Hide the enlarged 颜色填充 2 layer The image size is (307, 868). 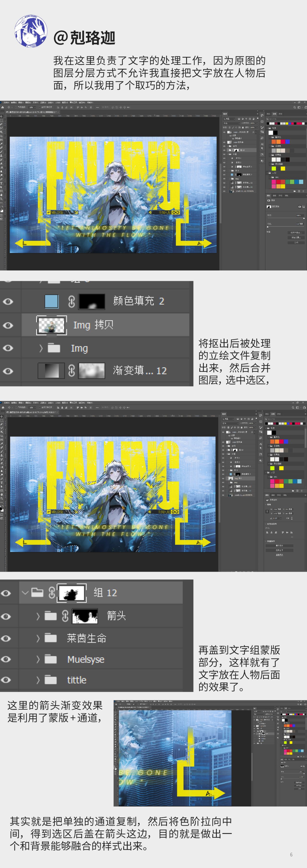pos(8,301)
